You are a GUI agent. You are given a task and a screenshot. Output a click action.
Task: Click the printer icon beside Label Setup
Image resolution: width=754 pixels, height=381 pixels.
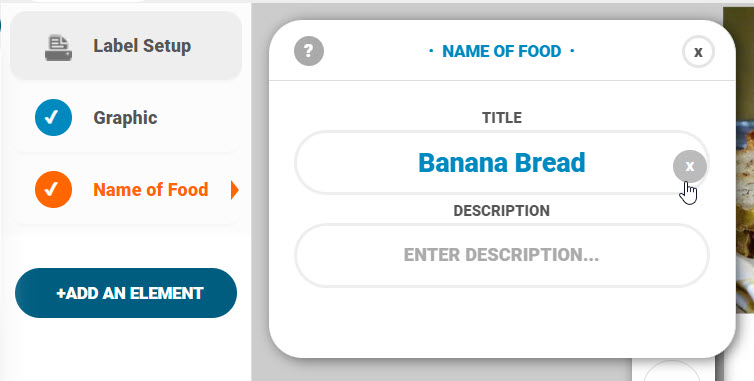tap(59, 47)
